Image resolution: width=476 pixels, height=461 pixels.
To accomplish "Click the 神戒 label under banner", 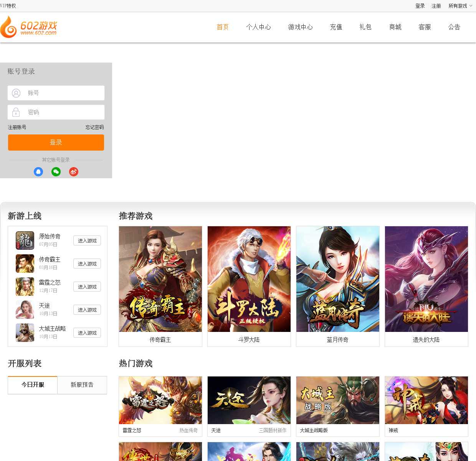I will point(393,430).
